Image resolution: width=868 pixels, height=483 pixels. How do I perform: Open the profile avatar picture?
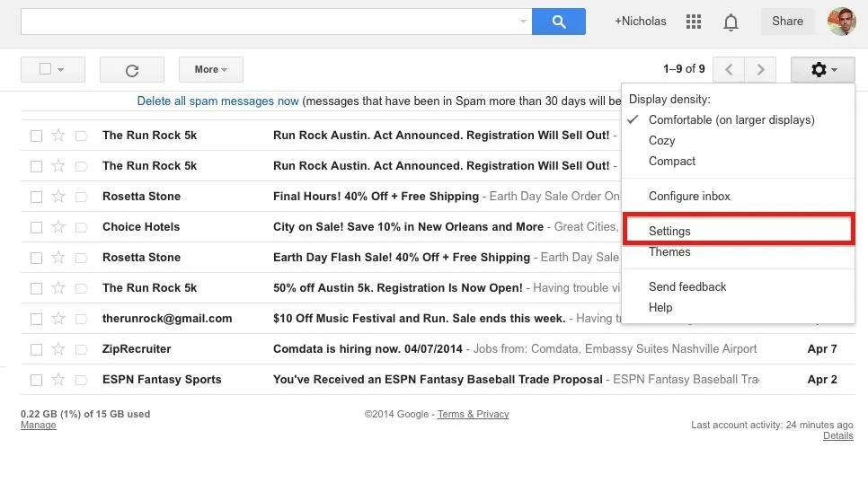pyautogui.click(x=842, y=22)
